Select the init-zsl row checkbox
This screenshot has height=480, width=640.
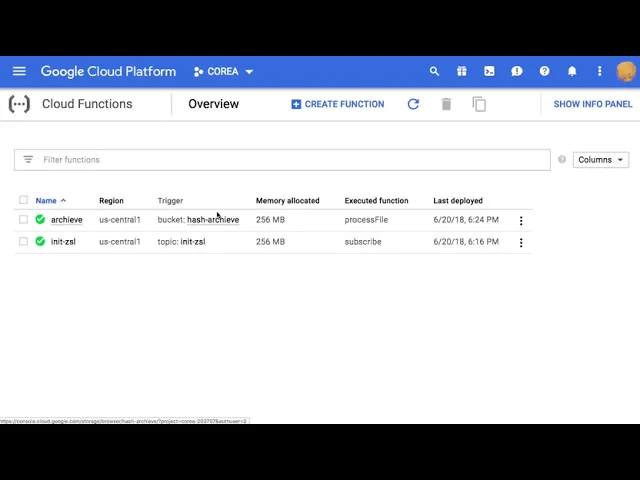(23, 242)
